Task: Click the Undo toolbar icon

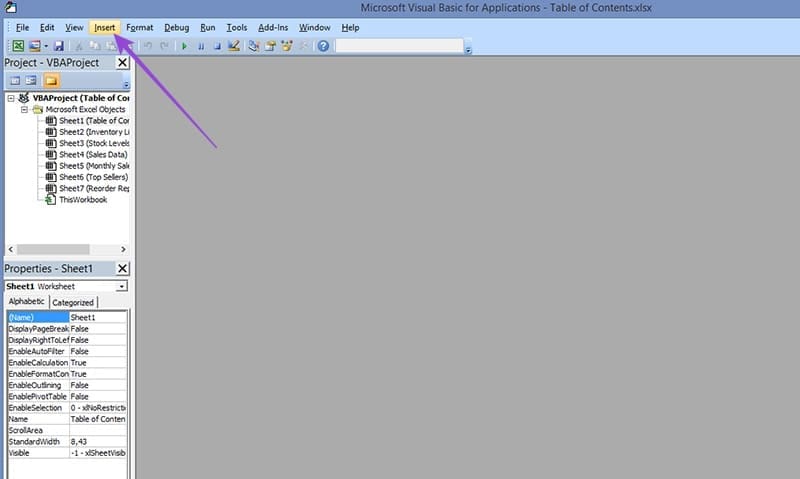Action: coord(148,46)
